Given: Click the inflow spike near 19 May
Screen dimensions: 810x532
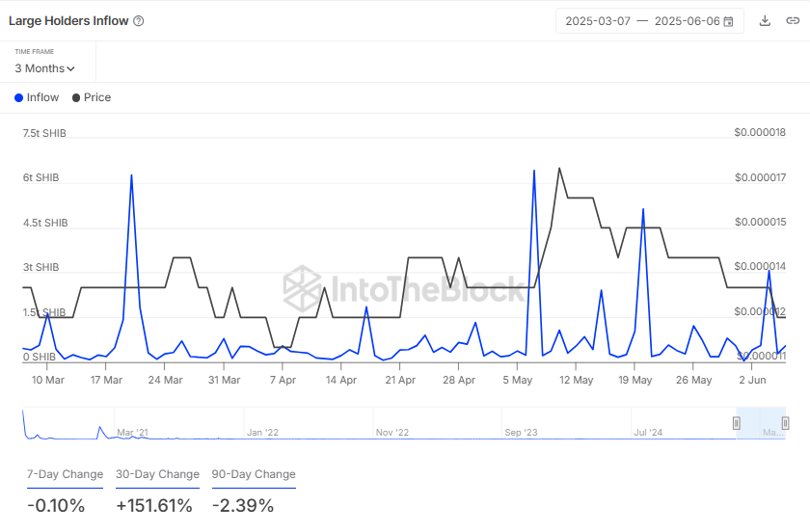Looking at the screenshot, I should coord(642,209).
